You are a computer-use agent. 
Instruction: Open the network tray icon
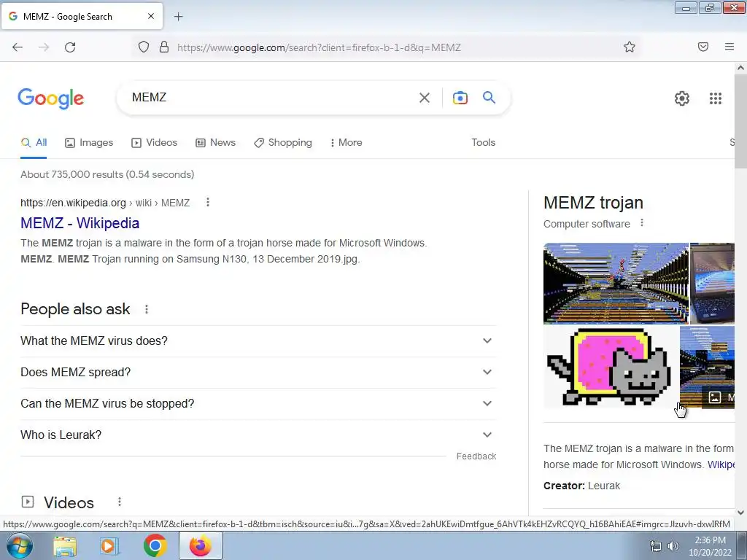click(656, 546)
